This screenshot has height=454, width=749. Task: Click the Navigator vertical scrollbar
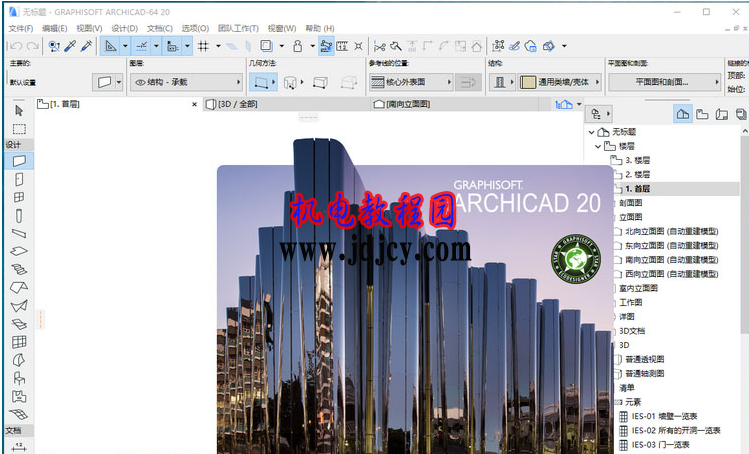coord(745,234)
